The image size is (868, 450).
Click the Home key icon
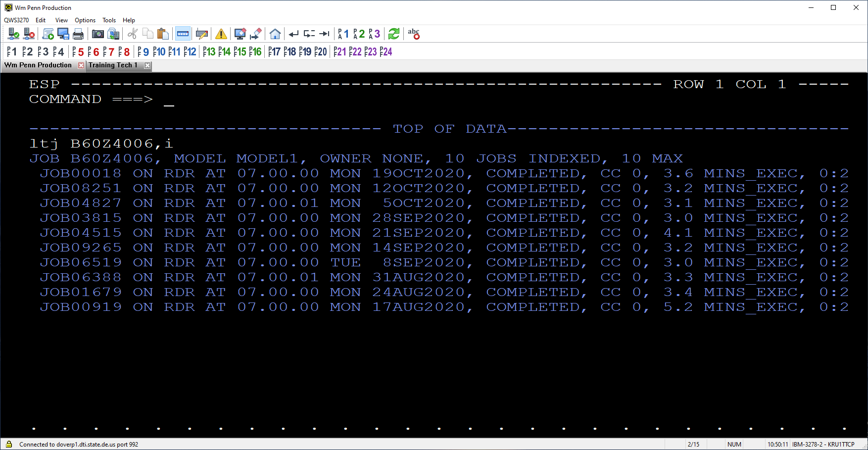pyautogui.click(x=275, y=34)
